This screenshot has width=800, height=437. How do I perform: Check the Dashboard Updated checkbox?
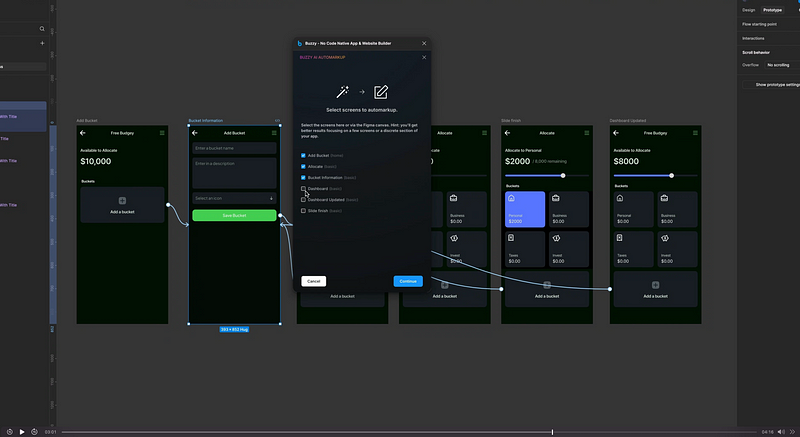(303, 200)
